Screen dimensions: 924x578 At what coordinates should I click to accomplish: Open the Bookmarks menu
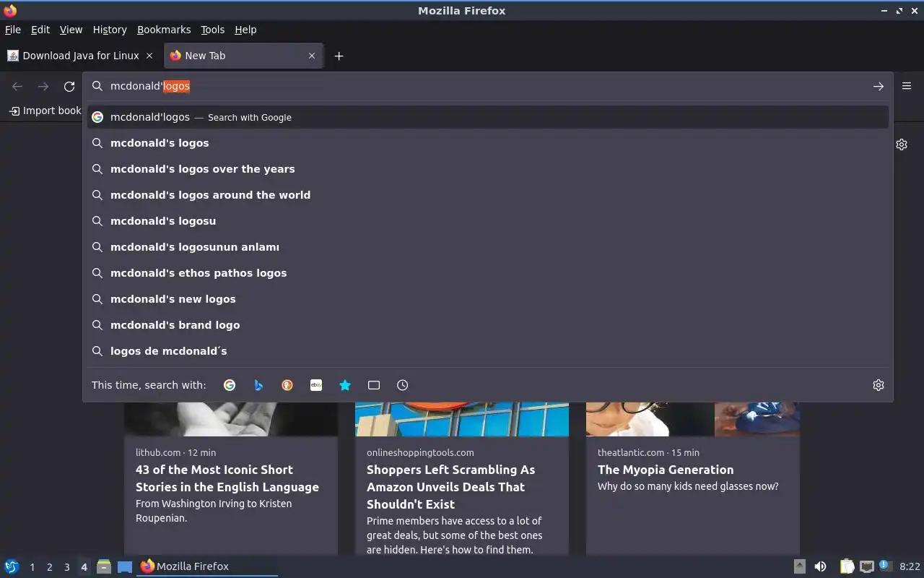(164, 30)
